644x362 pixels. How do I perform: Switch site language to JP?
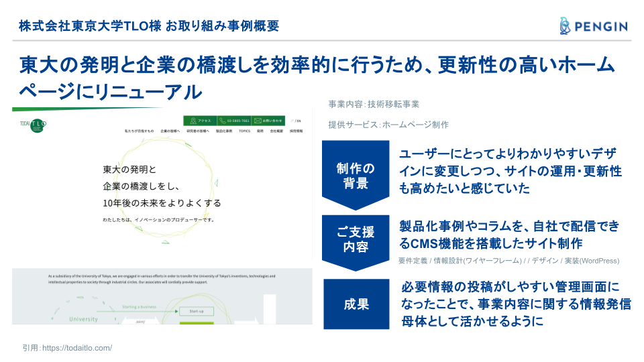click(x=292, y=121)
